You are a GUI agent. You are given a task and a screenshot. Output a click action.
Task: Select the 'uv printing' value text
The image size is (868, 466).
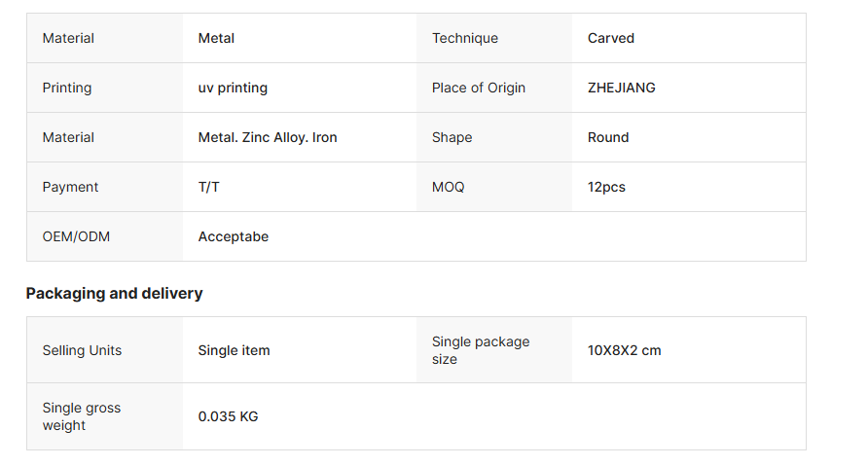click(x=233, y=88)
